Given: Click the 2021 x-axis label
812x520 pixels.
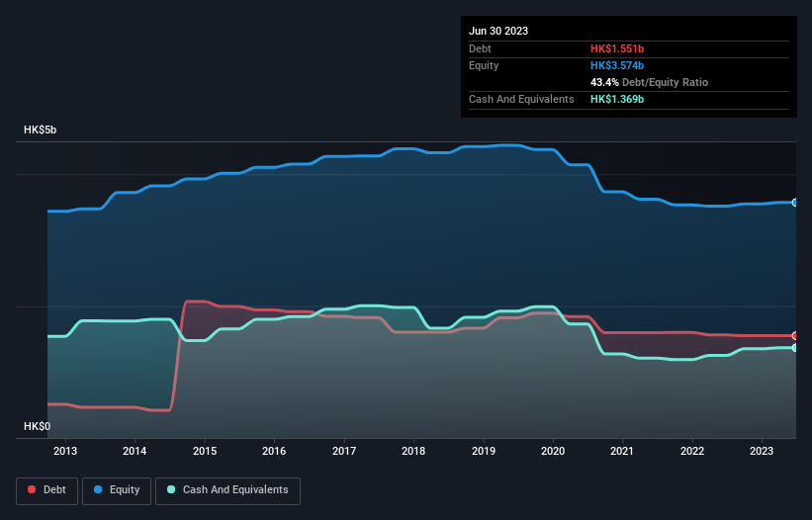Looking at the screenshot, I should [622, 451].
